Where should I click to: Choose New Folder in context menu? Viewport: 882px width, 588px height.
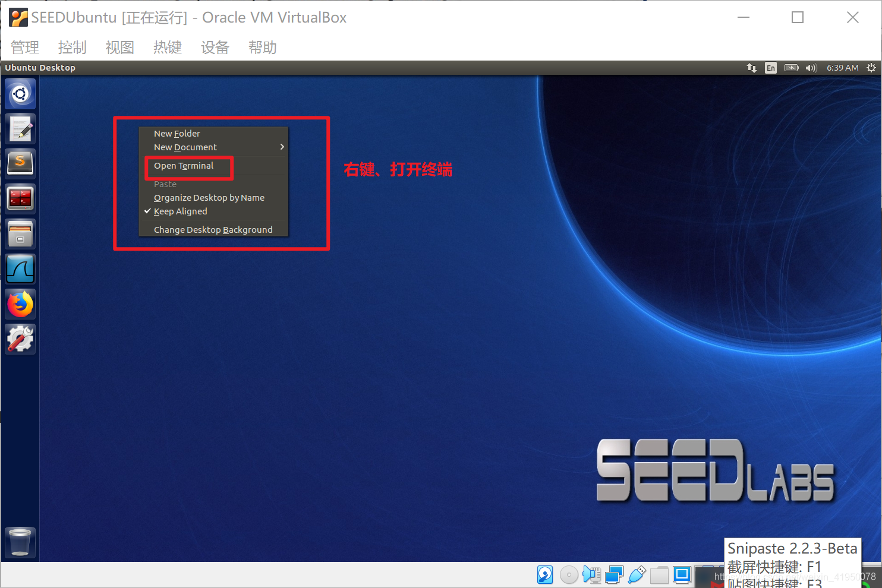click(x=213, y=134)
